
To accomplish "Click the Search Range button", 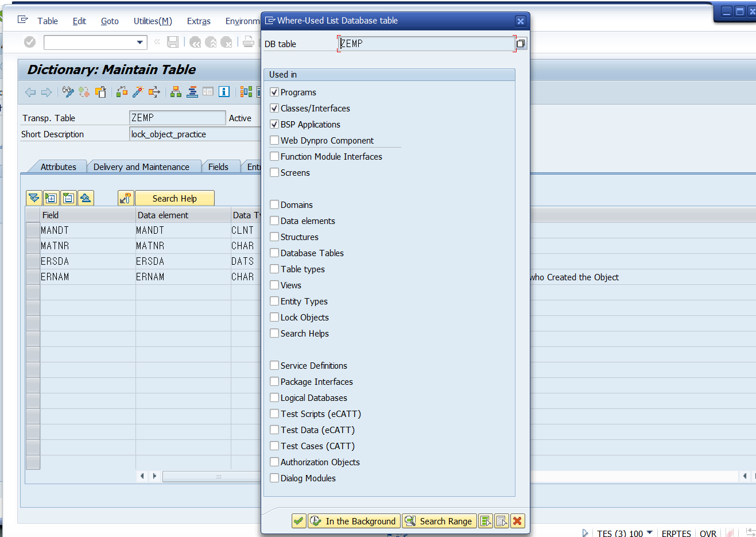I will pos(439,521).
